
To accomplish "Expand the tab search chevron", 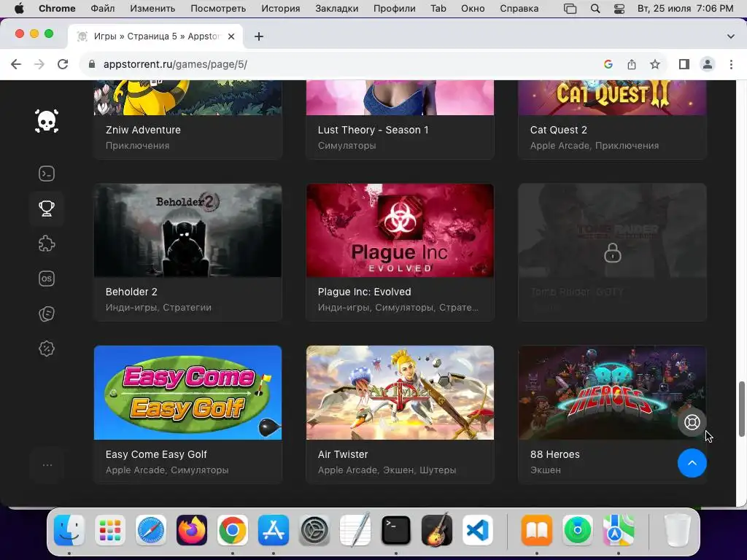I will pyautogui.click(x=731, y=36).
